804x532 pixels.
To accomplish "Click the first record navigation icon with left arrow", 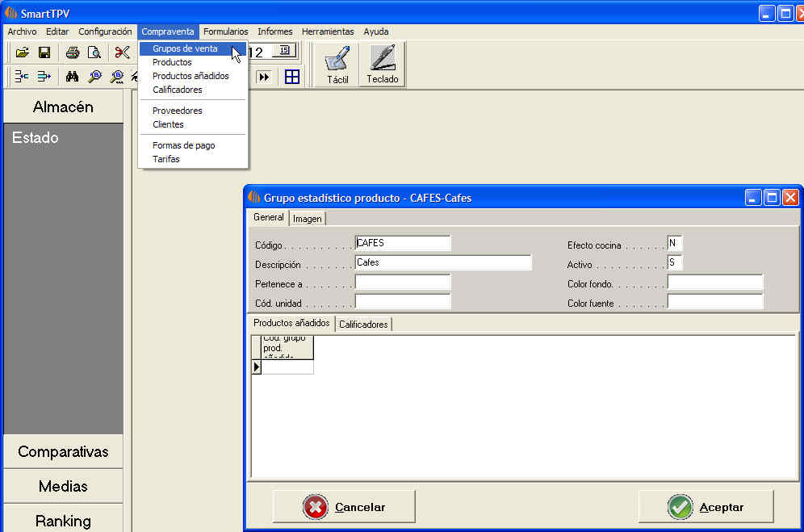I will click(22, 77).
